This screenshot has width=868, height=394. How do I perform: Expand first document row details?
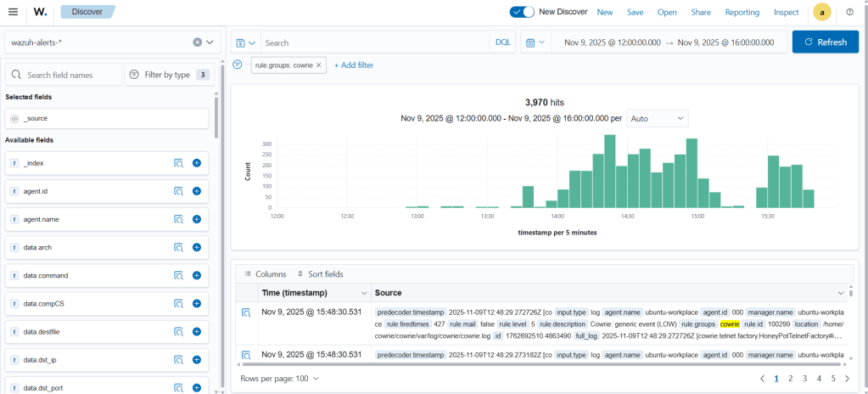pos(246,313)
